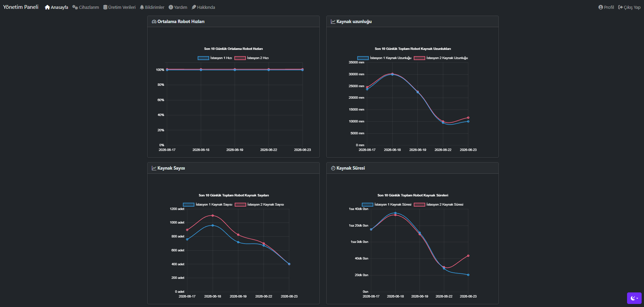Click the Hakkında rocket icon

point(194,7)
